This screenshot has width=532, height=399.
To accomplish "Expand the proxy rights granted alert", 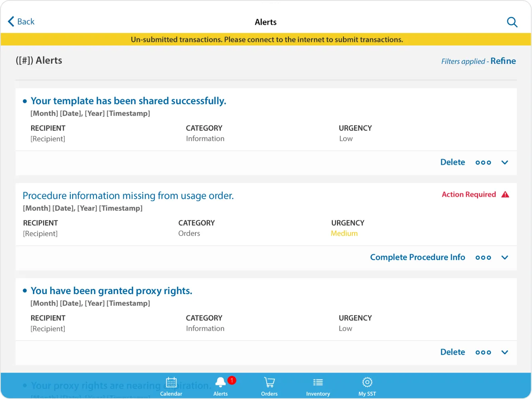I will [505, 352].
